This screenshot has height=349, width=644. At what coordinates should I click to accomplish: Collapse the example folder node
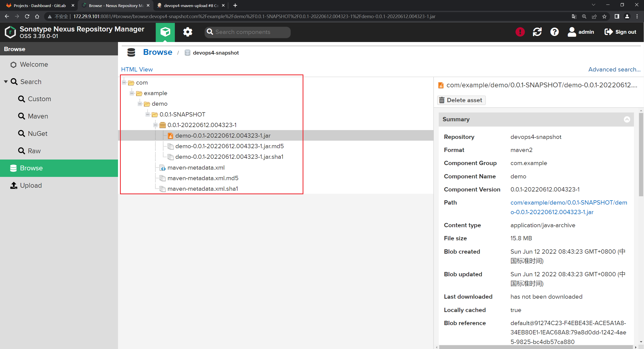(132, 93)
